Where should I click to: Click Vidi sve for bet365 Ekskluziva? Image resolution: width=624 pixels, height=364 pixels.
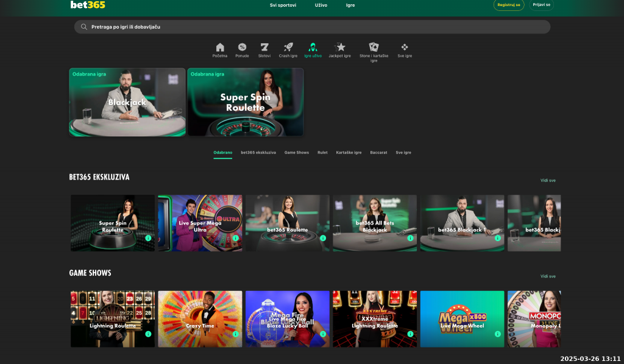(548, 181)
